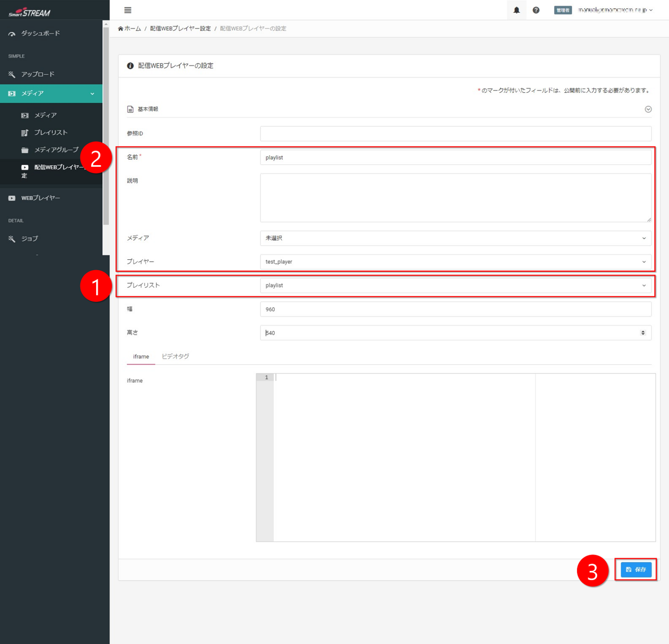
Task: Open the Media dropdown showing 未選択
Action: pyautogui.click(x=455, y=238)
